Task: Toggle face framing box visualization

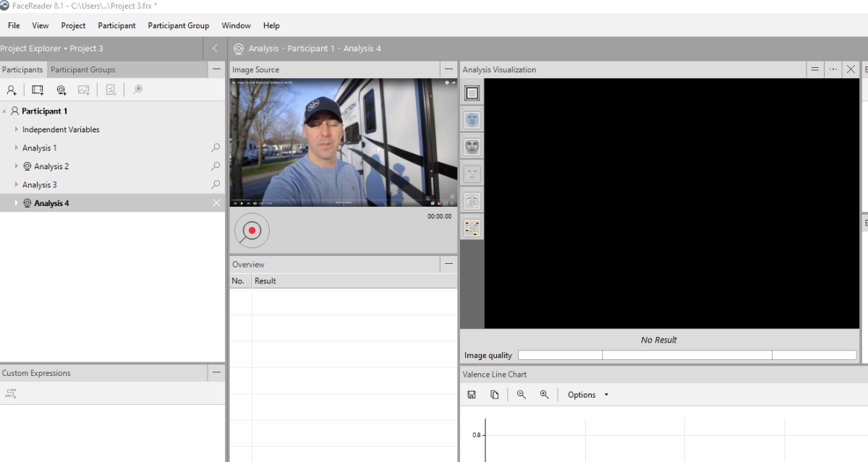Action: (472, 93)
